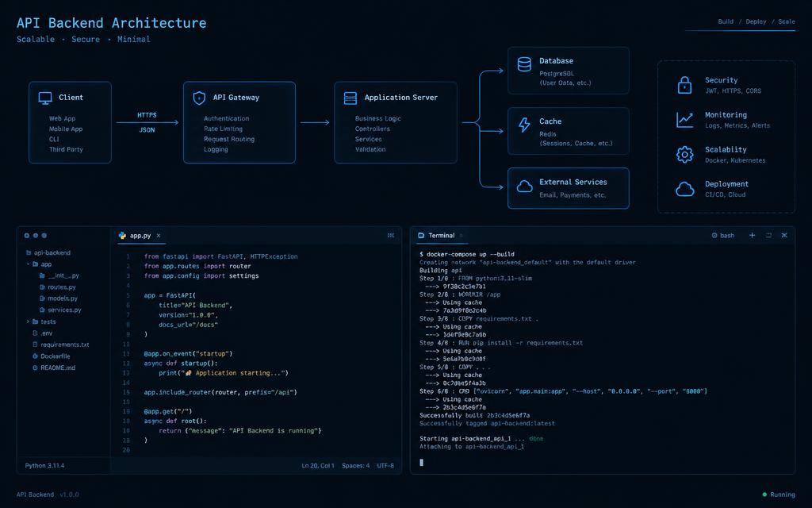Screen dimensions: 812x508
Task: Click the Dockerfile file icon
Action: (35, 356)
